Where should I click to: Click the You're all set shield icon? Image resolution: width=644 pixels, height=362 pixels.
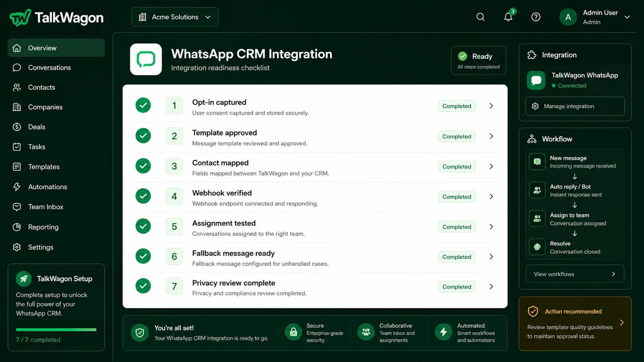(140, 333)
